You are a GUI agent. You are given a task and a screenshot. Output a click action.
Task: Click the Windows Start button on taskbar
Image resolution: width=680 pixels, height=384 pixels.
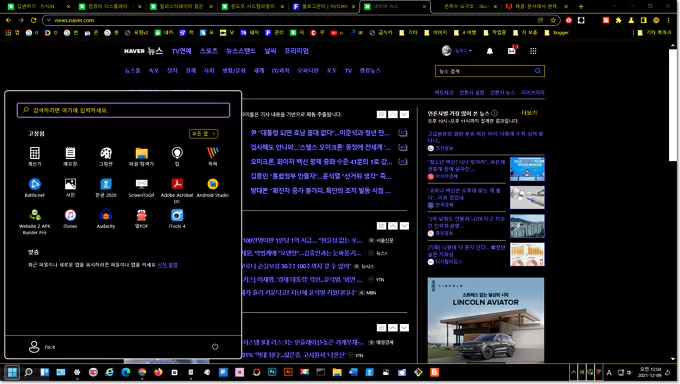pos(12,372)
